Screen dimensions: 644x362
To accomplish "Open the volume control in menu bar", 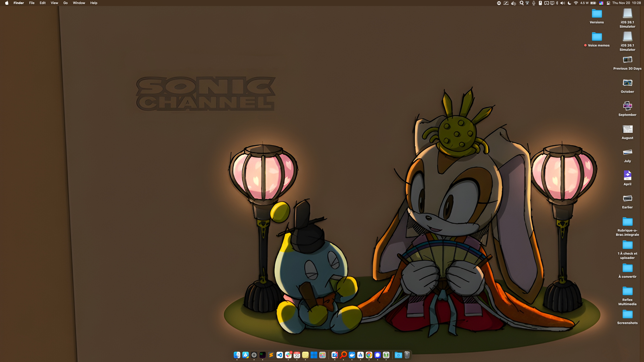I will (x=563, y=3).
